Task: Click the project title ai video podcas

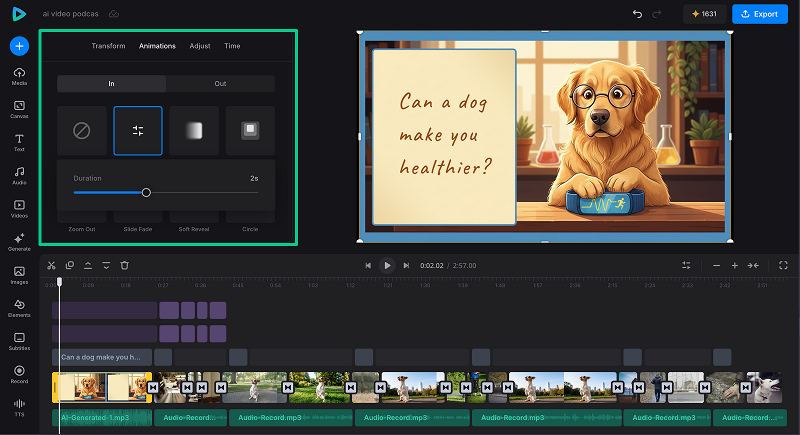Action: (70, 14)
